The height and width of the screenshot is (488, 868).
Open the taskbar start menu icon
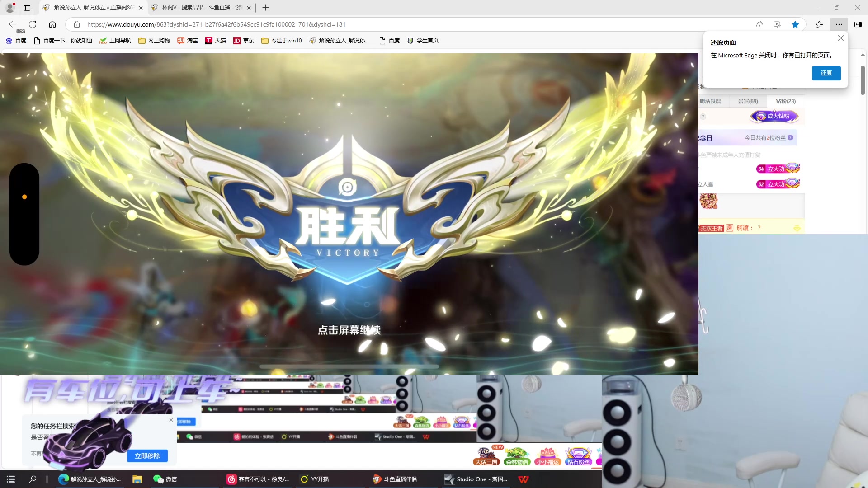click(11, 479)
